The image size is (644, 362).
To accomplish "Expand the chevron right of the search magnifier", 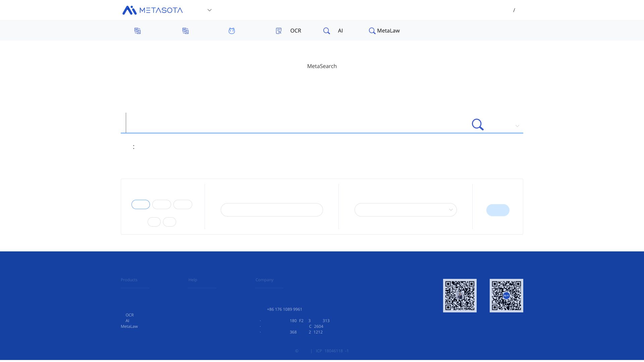I will coord(517,126).
